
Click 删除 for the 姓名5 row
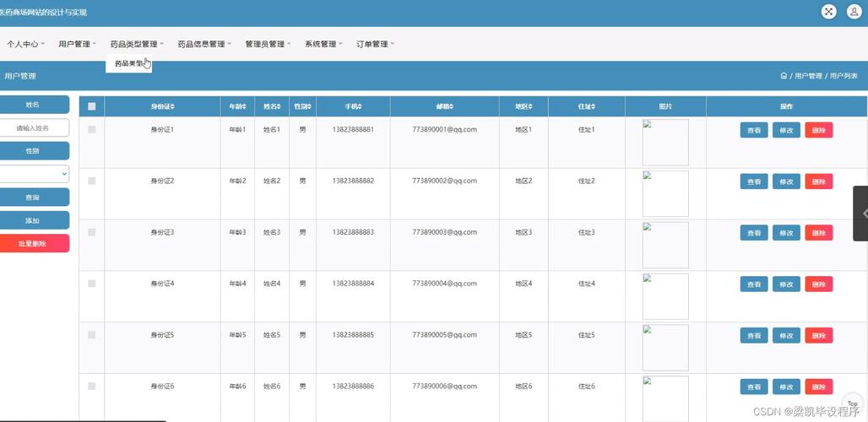pyautogui.click(x=819, y=335)
